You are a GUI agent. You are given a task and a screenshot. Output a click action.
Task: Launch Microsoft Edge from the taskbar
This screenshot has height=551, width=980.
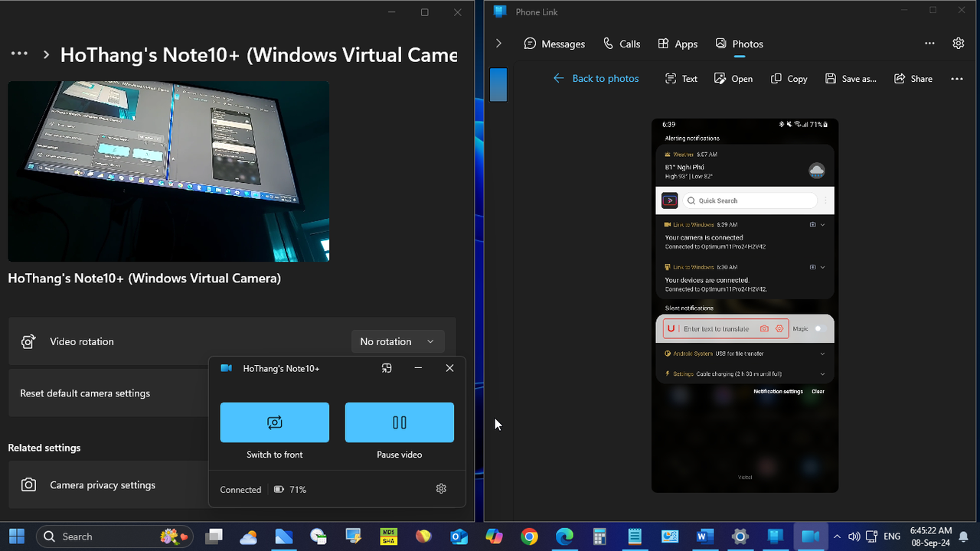564,536
